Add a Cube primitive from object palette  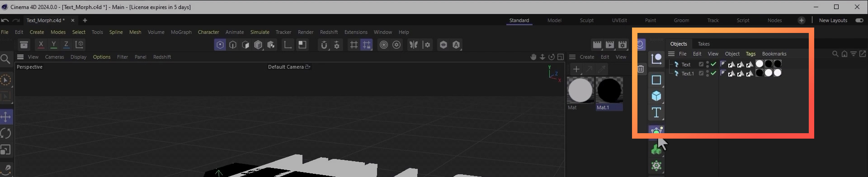[656, 96]
